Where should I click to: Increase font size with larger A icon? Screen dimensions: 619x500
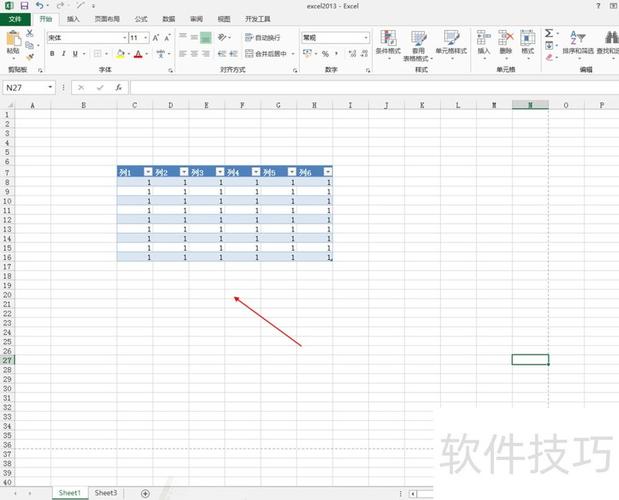[156, 38]
